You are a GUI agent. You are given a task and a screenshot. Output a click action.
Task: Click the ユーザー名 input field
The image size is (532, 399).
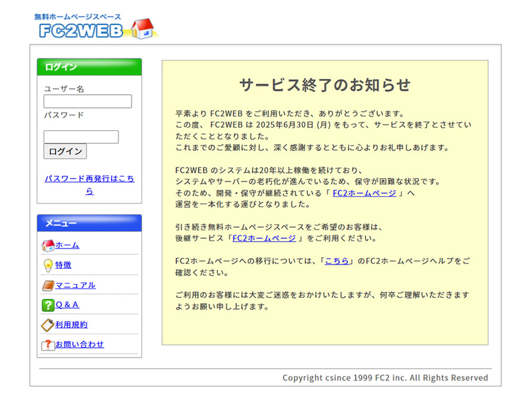click(88, 101)
